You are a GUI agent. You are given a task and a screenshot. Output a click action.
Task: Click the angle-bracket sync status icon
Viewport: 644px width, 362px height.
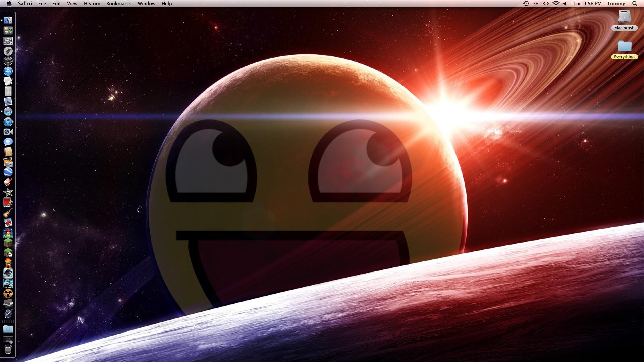click(546, 3)
